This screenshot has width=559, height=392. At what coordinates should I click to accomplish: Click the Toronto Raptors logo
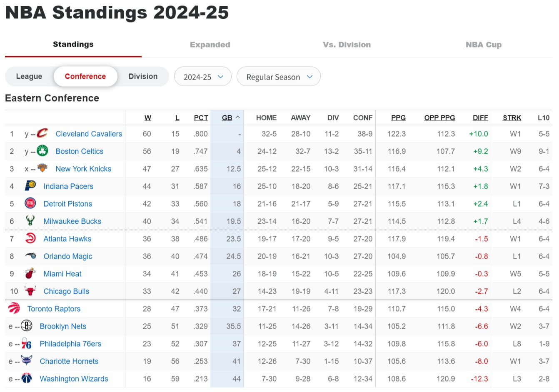pos(14,308)
